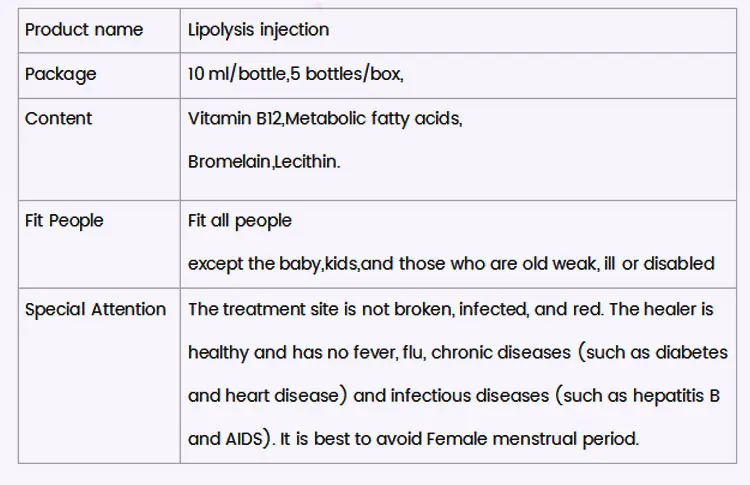Click the "Fit all people" line
Image resolution: width=750 pixels, height=485 pixels.
pos(240,220)
